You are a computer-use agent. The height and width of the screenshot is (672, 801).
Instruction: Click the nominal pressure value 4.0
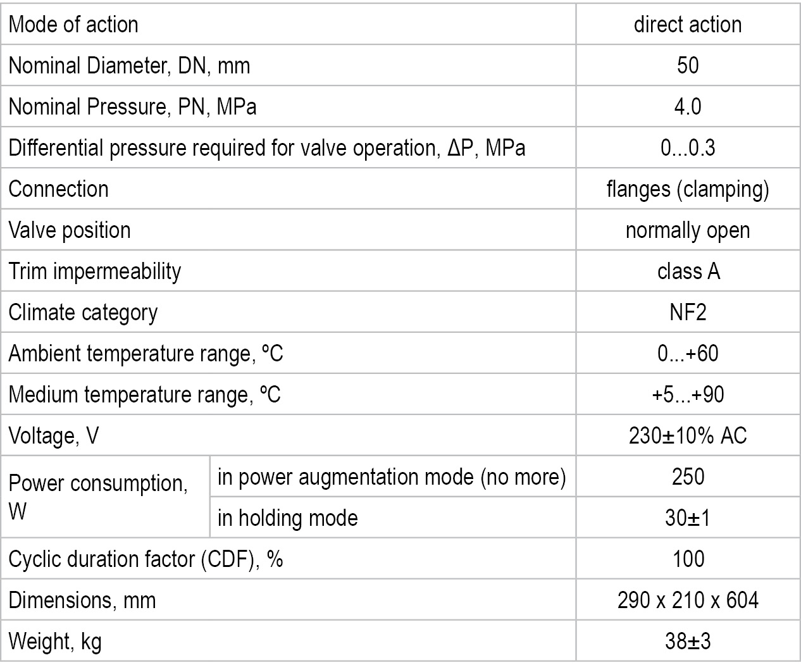687,106
